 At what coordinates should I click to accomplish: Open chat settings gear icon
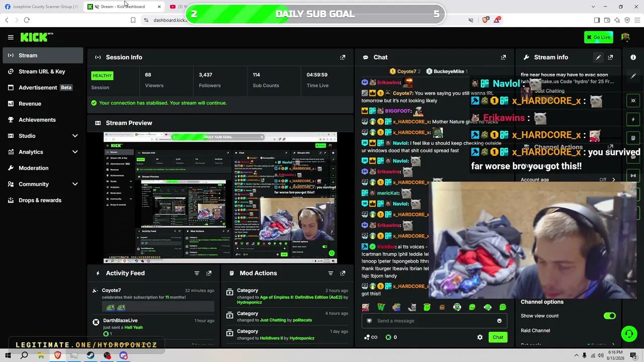tap(480, 337)
